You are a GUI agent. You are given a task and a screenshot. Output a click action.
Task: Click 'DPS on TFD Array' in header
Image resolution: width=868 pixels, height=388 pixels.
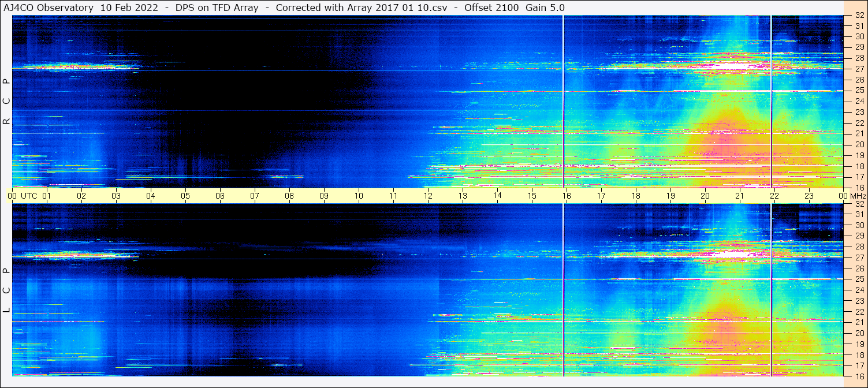pos(217,8)
